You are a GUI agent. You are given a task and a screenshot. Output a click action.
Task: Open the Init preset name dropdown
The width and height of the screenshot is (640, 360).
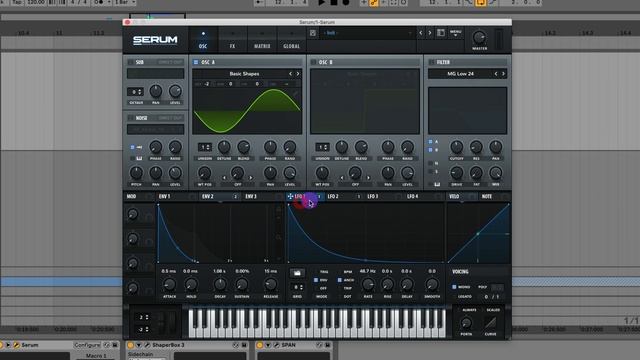pos(367,33)
